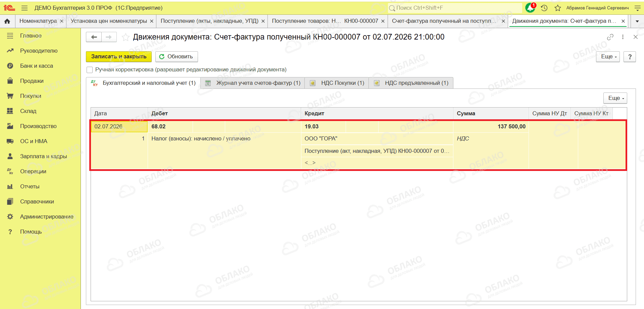644x309 pixels.
Task: Add document movements to favorites star
Action: pos(126,37)
